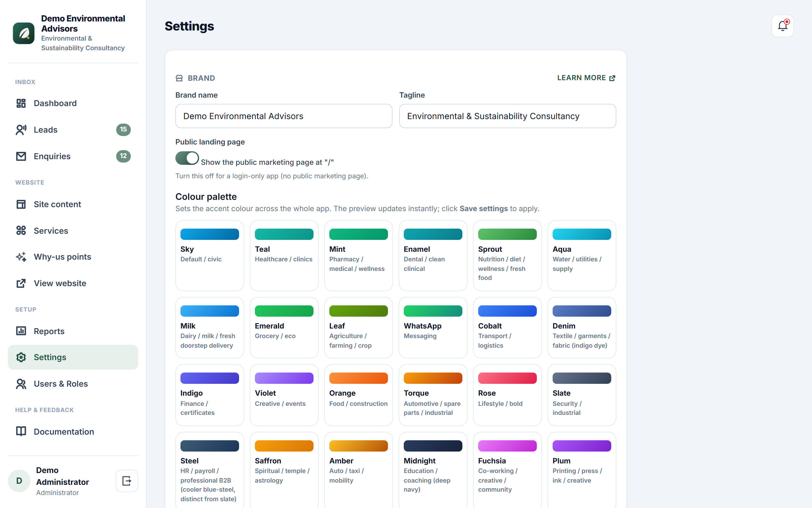Choose the Saffron palette card

tap(284, 470)
